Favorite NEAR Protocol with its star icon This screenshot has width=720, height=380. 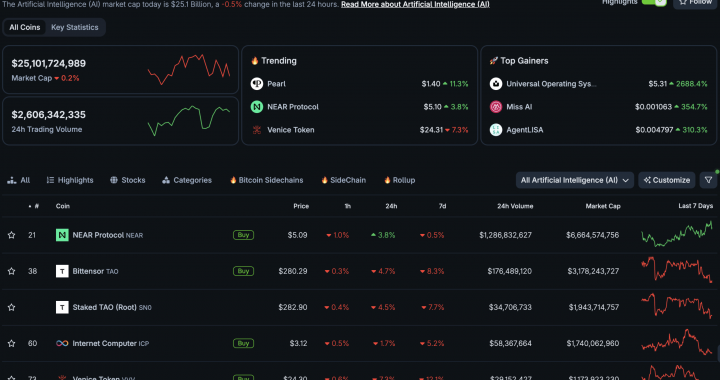pyautogui.click(x=11, y=235)
